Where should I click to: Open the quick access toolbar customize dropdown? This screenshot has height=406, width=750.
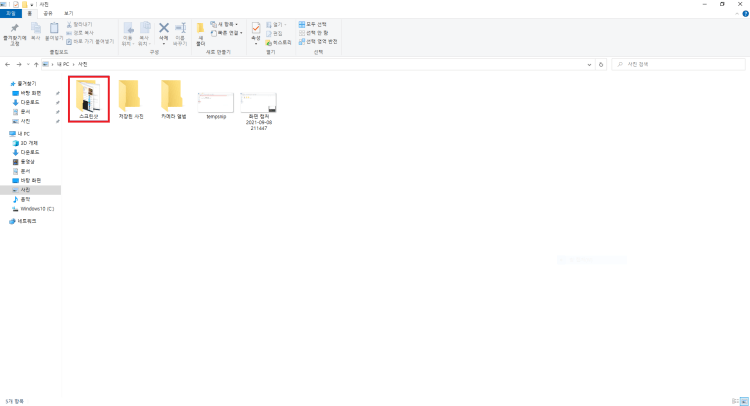pyautogui.click(x=32, y=4)
